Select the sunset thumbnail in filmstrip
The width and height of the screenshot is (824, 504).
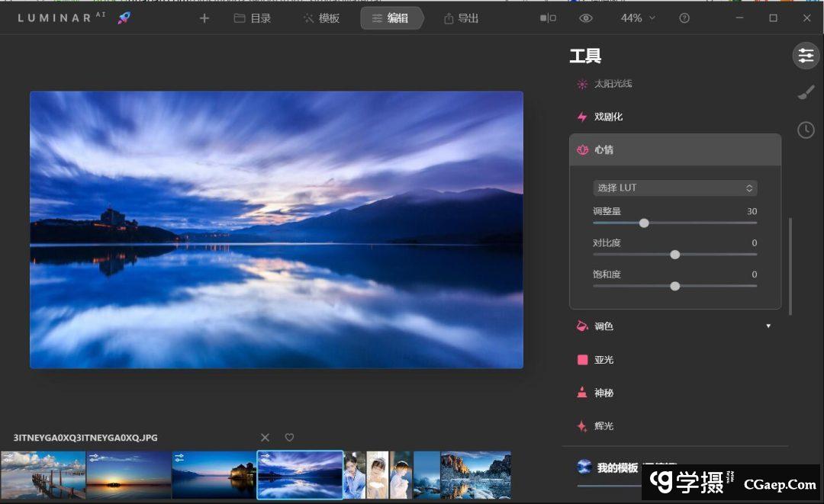click(128, 475)
